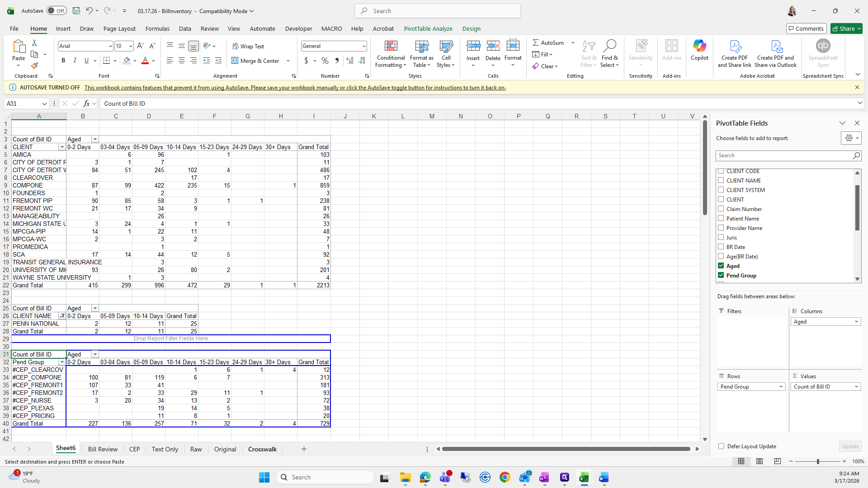Click the Comments button
This screenshot has width=868, height=488.
pyautogui.click(x=806, y=28)
